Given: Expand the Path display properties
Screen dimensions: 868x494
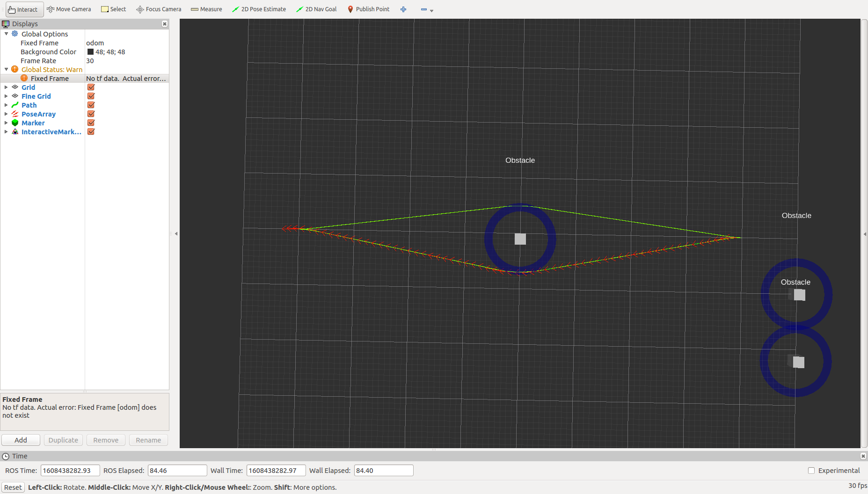Looking at the screenshot, I should coord(6,105).
